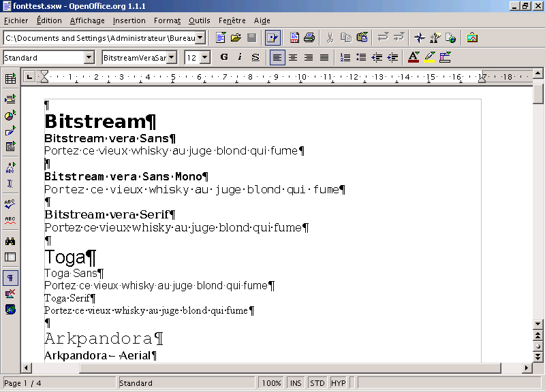
Task: Run the Spellcheck icon with ABC checkmark
Action: tap(10, 203)
